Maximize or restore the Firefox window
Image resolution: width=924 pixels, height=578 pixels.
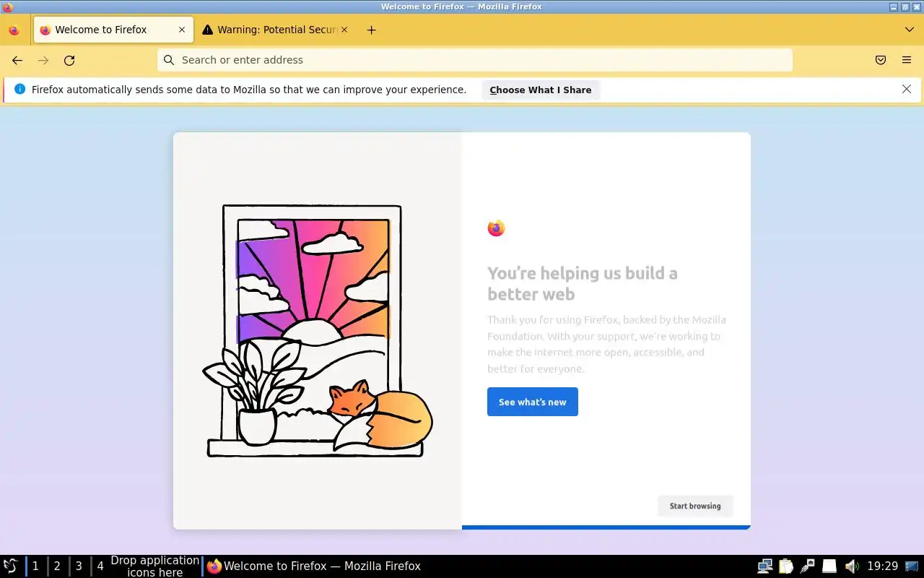(905, 7)
